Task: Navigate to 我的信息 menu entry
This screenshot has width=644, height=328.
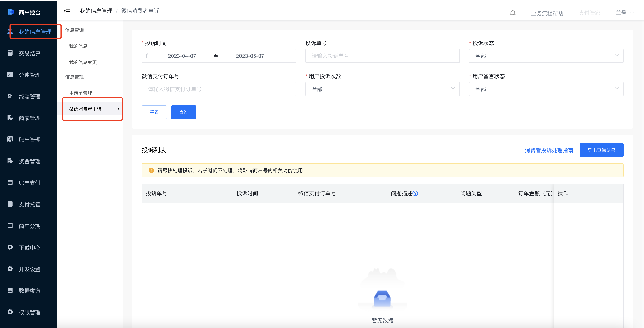Action: click(x=78, y=46)
